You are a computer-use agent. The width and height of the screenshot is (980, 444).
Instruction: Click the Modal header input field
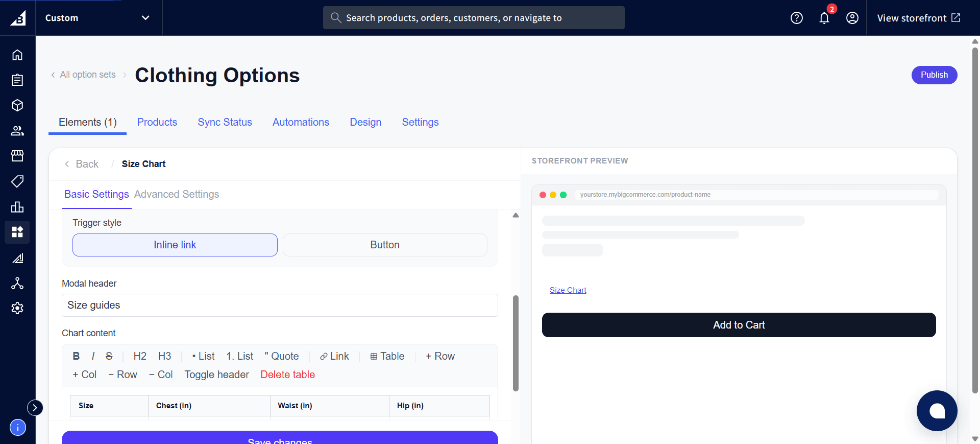(280, 305)
